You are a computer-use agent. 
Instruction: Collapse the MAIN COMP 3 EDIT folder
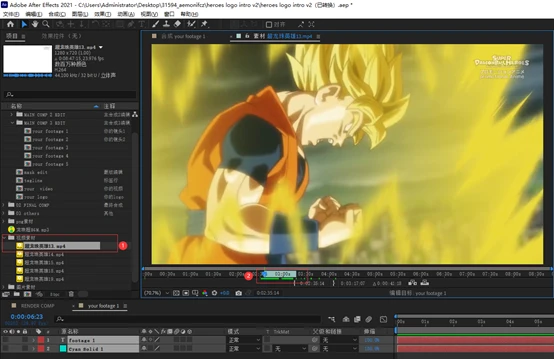(x=12, y=122)
